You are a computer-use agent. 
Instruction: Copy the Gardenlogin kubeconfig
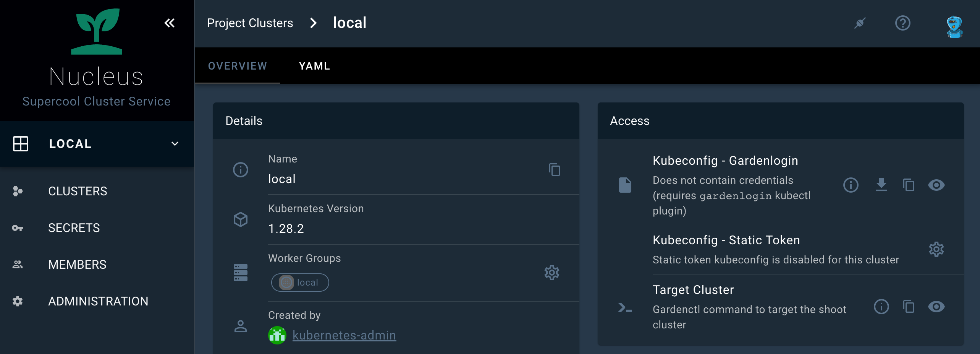tap(909, 185)
